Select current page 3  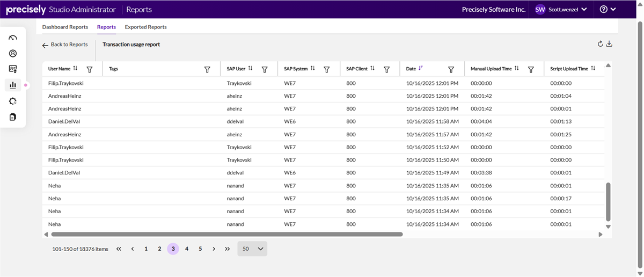173,249
